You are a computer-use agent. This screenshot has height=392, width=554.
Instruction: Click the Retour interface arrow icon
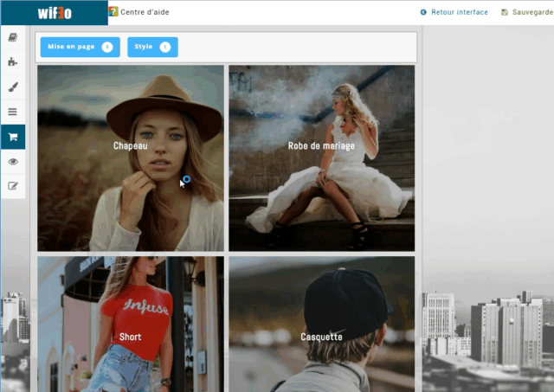coord(423,12)
